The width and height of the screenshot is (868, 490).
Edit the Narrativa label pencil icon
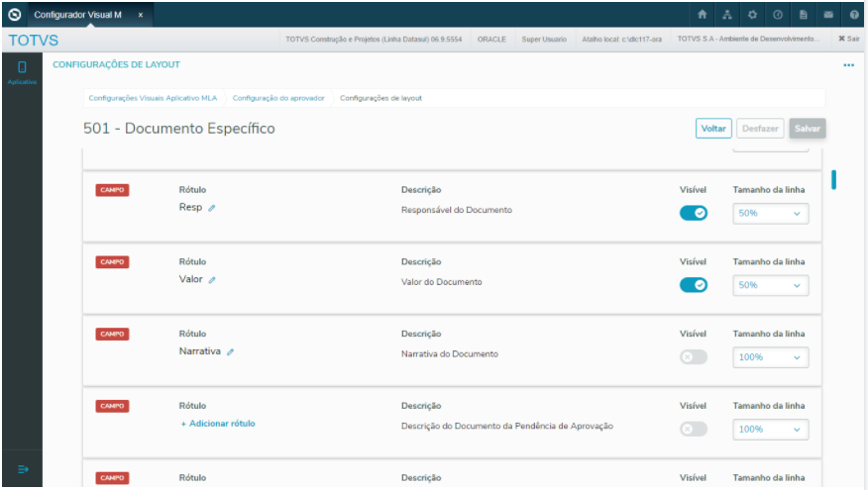tap(230, 351)
